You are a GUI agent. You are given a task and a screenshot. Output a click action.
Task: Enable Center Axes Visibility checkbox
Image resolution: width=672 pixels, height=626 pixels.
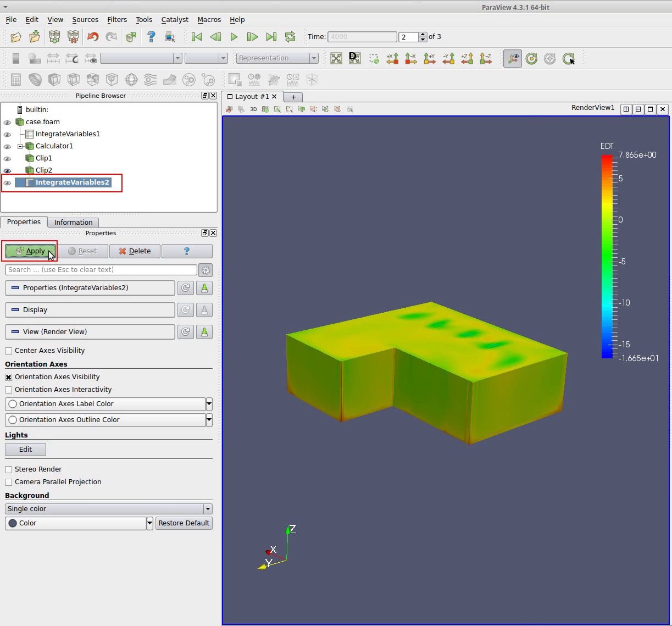click(9, 351)
